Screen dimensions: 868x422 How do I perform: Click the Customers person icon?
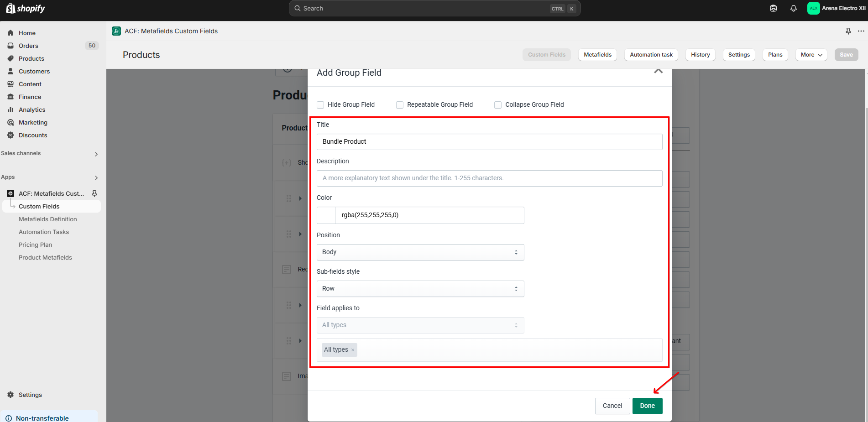click(x=10, y=71)
